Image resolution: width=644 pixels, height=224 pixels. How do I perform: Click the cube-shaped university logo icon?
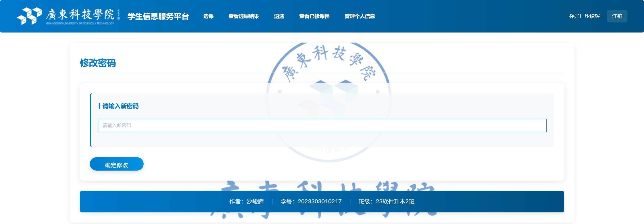pyautogui.click(x=29, y=16)
